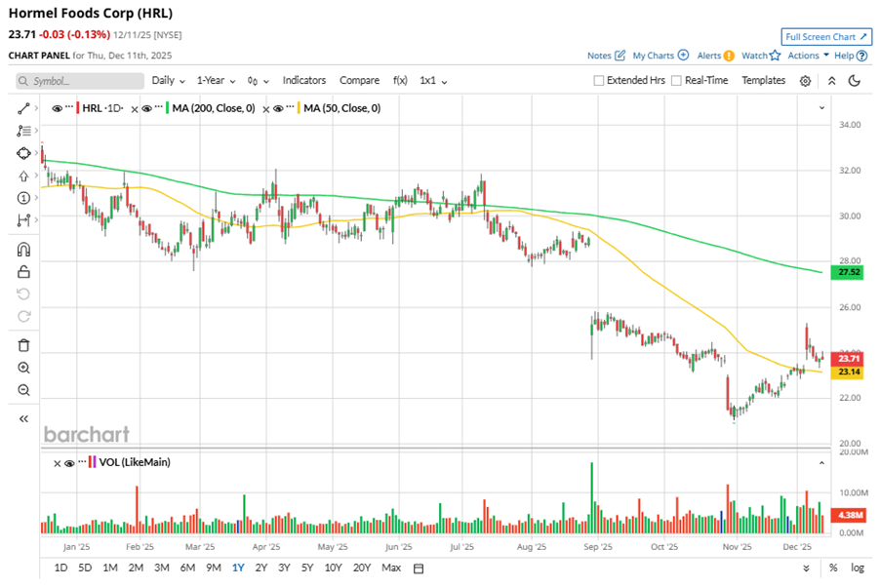Image resolution: width=880 pixels, height=588 pixels.
Task: Toggle log scale mode
Action: click(857, 568)
